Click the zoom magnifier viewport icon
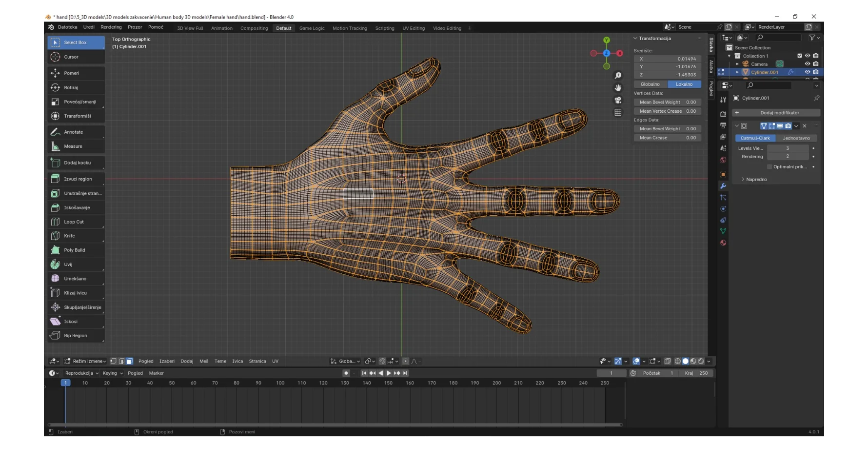 (x=618, y=76)
